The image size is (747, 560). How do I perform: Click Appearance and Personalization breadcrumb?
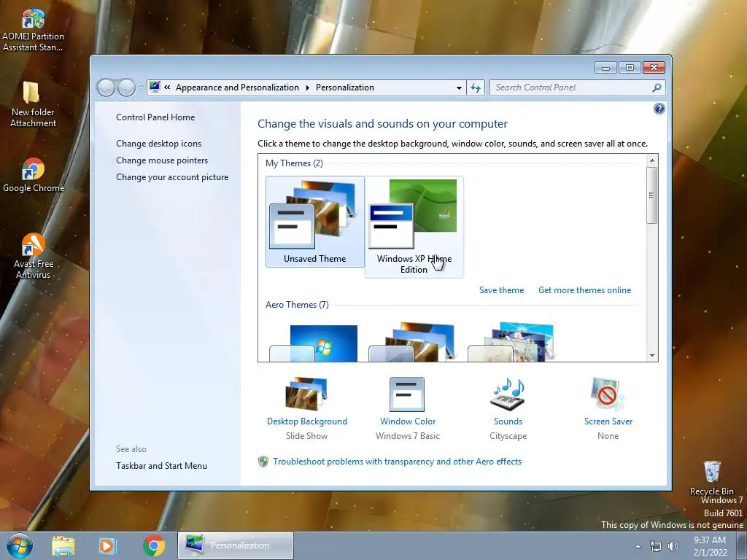click(237, 87)
